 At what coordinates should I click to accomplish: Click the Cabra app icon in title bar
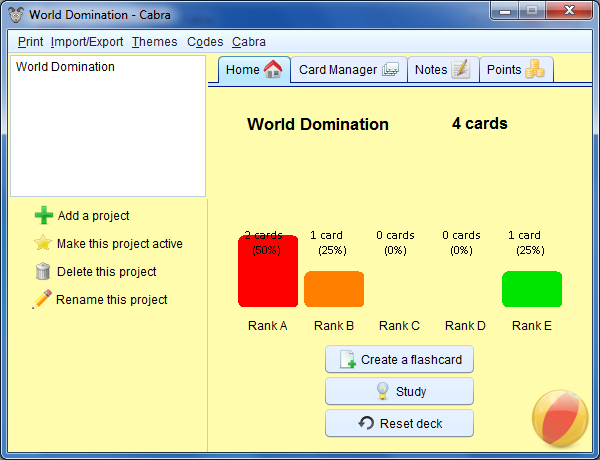pos(15,15)
